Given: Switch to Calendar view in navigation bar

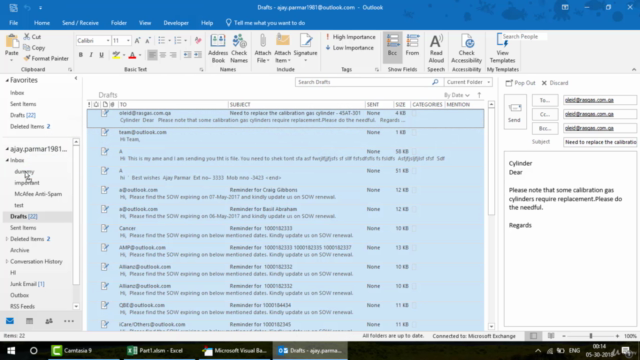Looking at the screenshot, I should pyautogui.click(x=29, y=321).
